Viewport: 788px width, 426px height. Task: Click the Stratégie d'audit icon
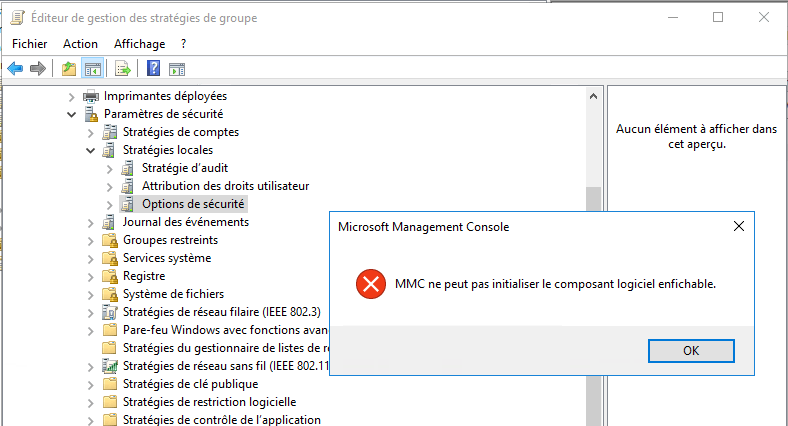pos(128,168)
